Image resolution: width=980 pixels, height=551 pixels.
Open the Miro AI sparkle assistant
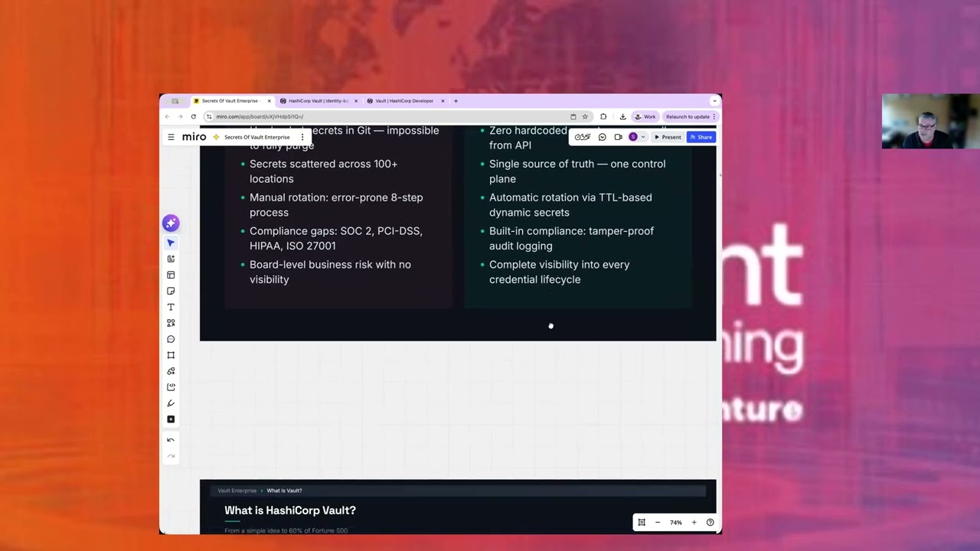tap(171, 223)
